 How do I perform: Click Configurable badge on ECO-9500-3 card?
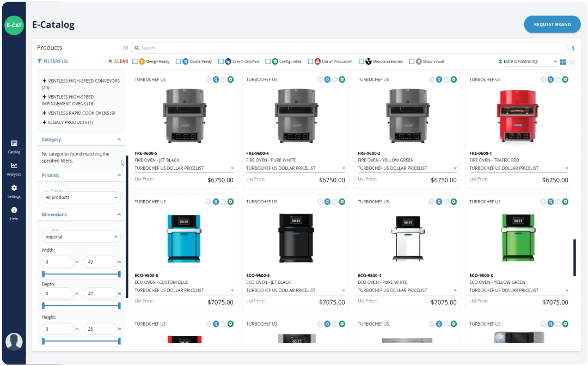click(565, 202)
